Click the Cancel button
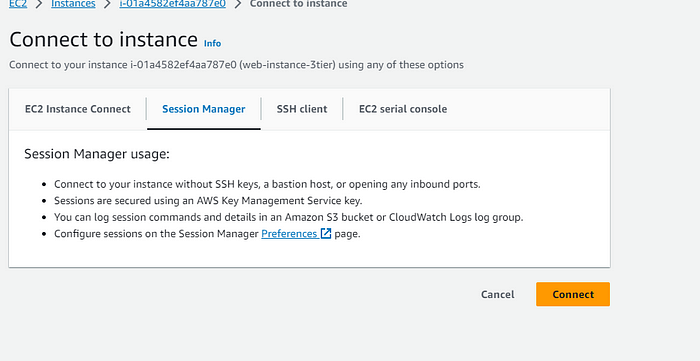 [498, 295]
